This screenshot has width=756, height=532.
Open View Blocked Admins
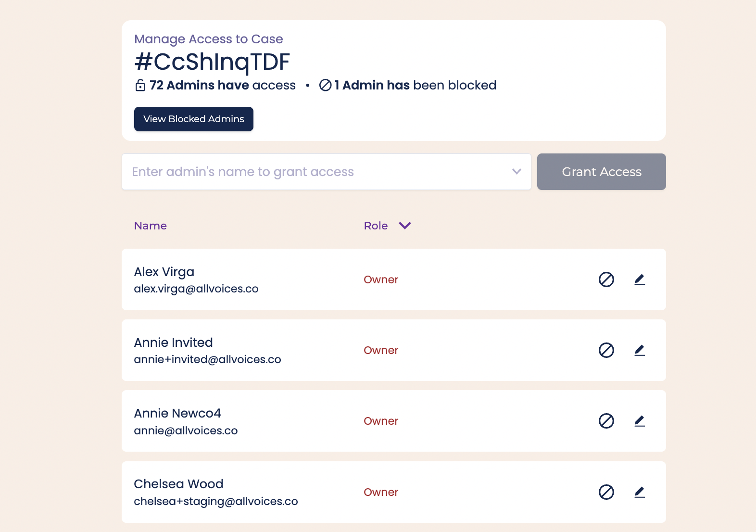pyautogui.click(x=193, y=119)
